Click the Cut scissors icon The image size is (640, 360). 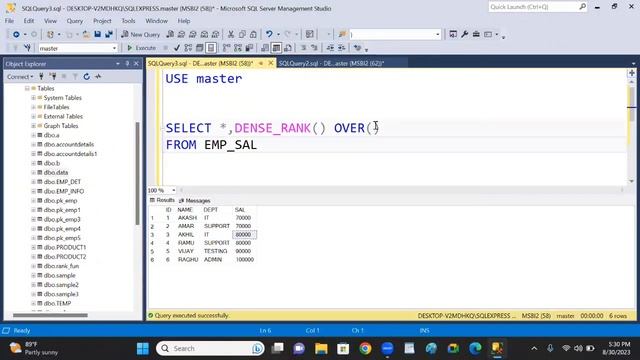pyautogui.click(x=231, y=35)
